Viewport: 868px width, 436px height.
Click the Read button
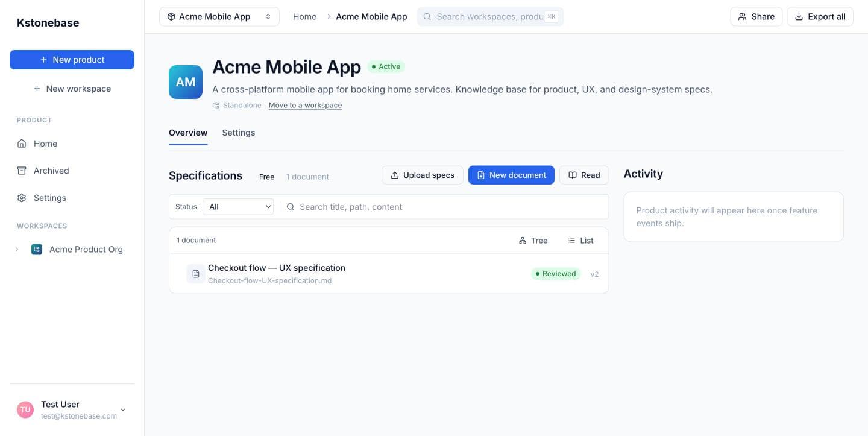(x=584, y=175)
